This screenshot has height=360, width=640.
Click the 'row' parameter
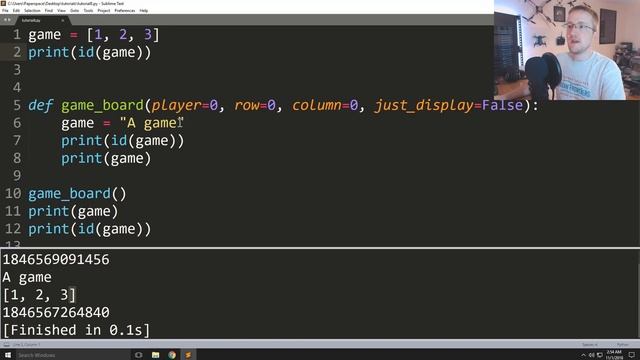pos(247,105)
